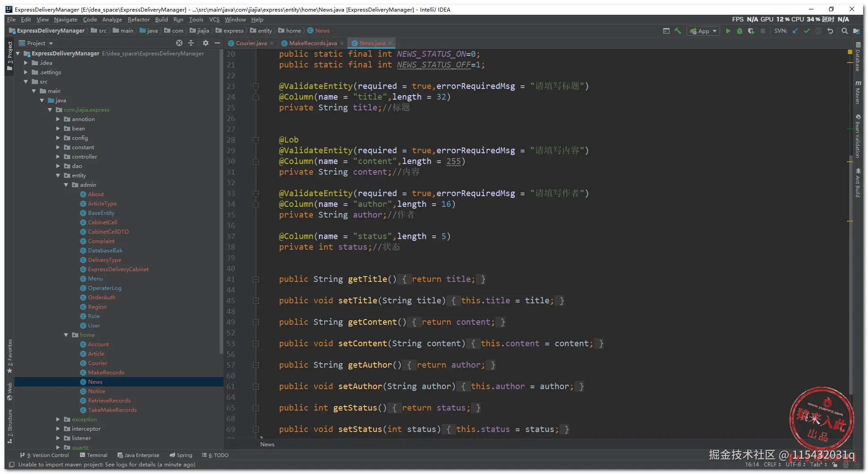Viewport: 868px width, 474px height.
Task: Click the locate-file crosshair icon in Project panel
Action: pyautogui.click(x=179, y=43)
